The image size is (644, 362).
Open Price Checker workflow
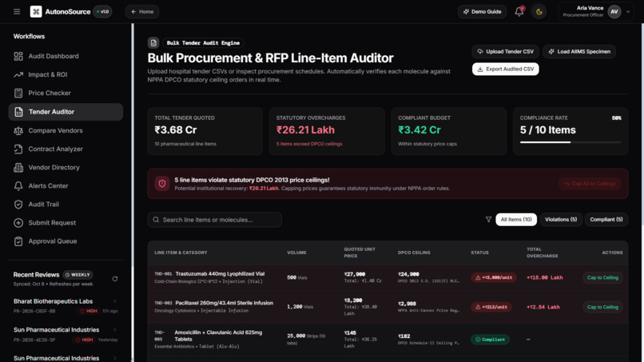pos(66,93)
